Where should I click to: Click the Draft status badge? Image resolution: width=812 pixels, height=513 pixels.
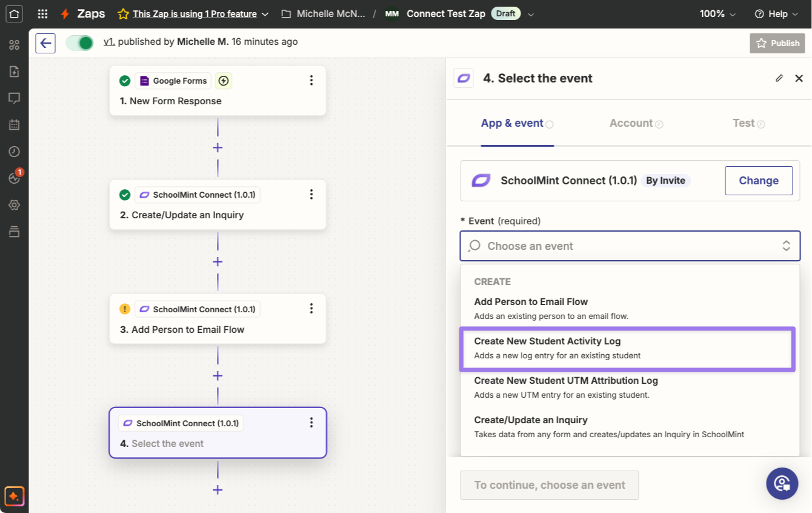[x=506, y=14]
